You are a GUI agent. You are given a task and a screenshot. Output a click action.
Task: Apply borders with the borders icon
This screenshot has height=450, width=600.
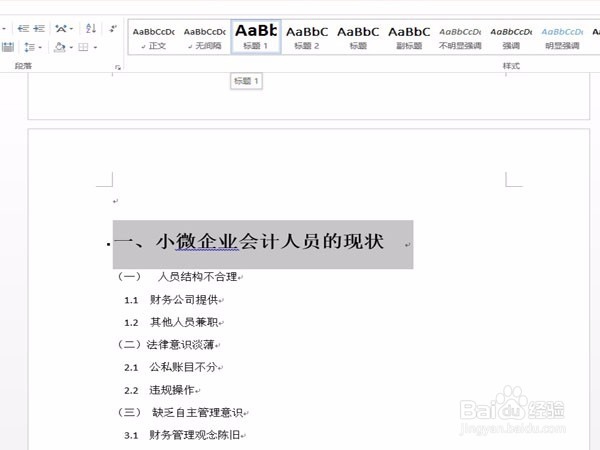pyautogui.click(x=83, y=47)
